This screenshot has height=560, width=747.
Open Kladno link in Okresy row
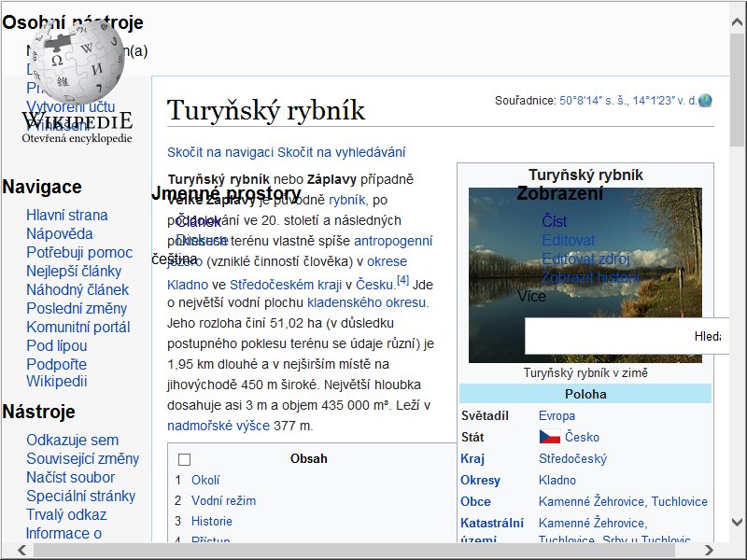[557, 480]
